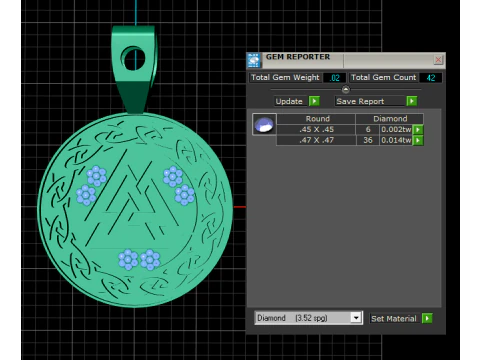This screenshot has width=480, height=360.
Task: Click the Diamond column header
Action: pos(390,119)
